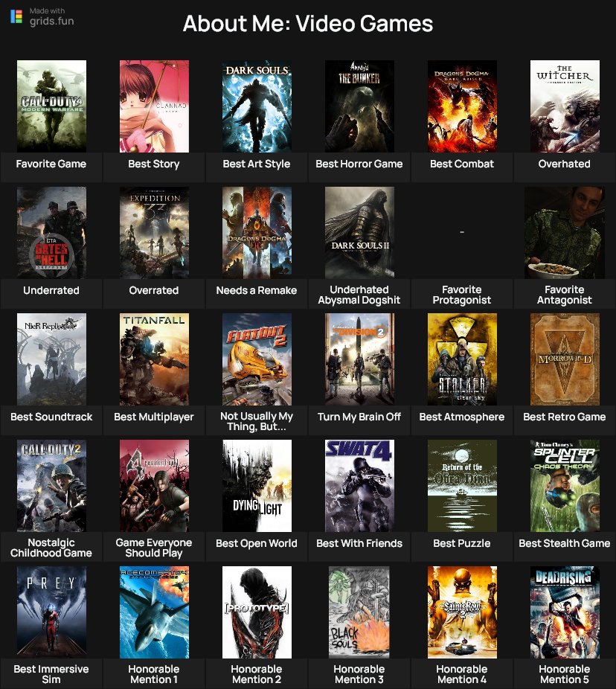Open the Expedition 33 cover

[154, 233]
